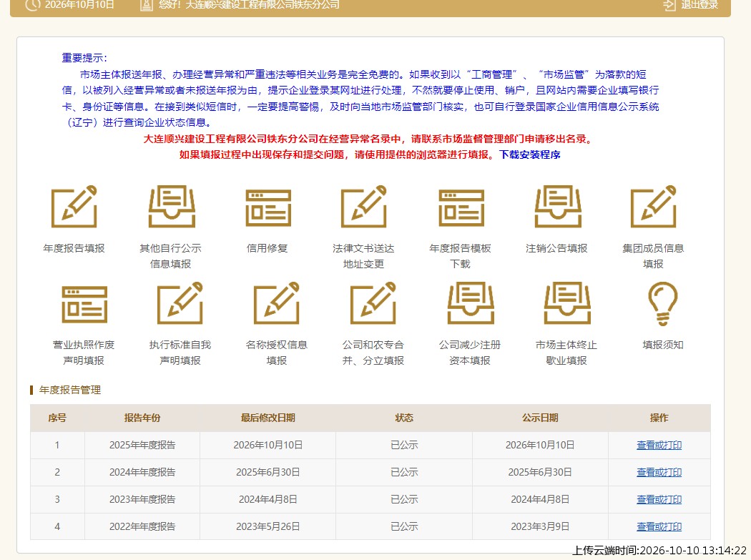
Task: Click the 2023年3月9日 publication date cell
Action: tap(540, 527)
